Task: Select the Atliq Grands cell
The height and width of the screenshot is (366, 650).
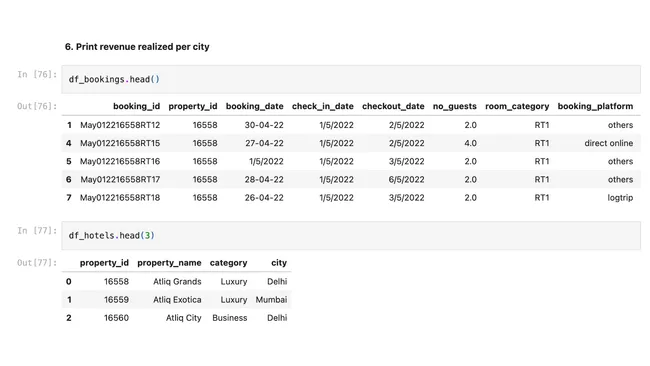Action: coord(177,282)
